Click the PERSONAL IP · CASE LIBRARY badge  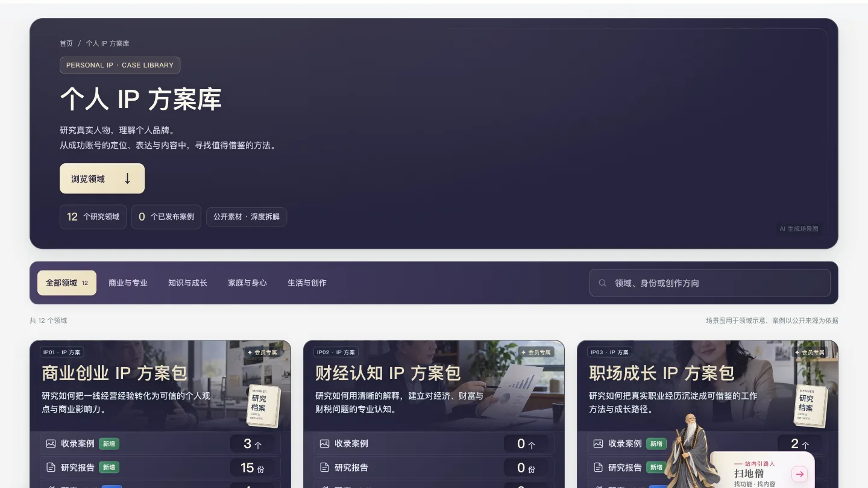pyautogui.click(x=120, y=65)
